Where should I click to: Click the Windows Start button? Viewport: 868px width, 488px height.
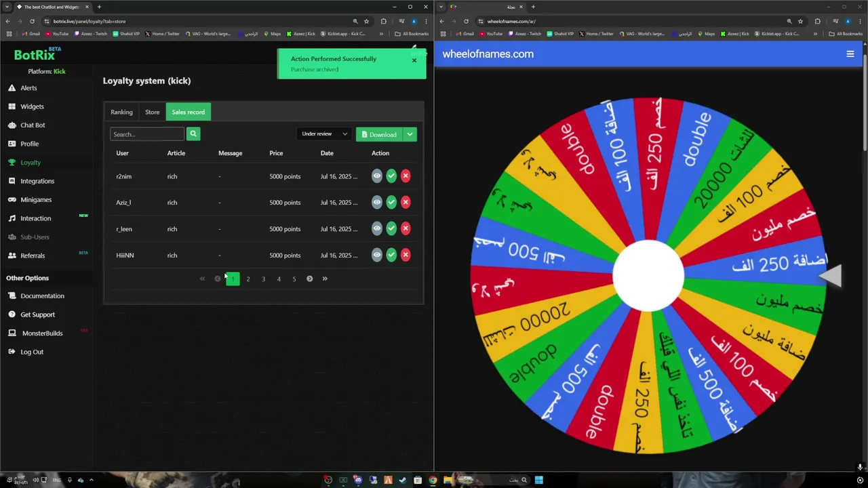538,481
